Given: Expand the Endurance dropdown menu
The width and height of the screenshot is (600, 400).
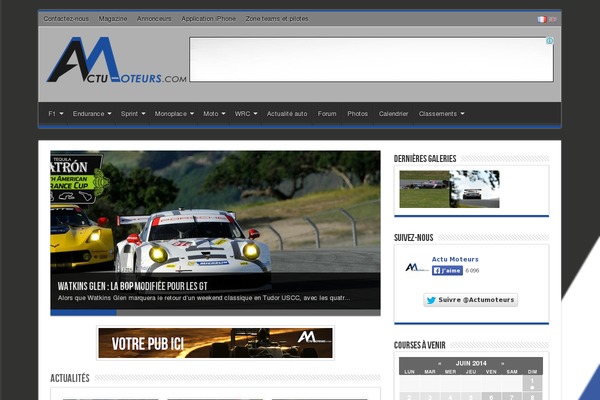Looking at the screenshot, I should [x=92, y=114].
